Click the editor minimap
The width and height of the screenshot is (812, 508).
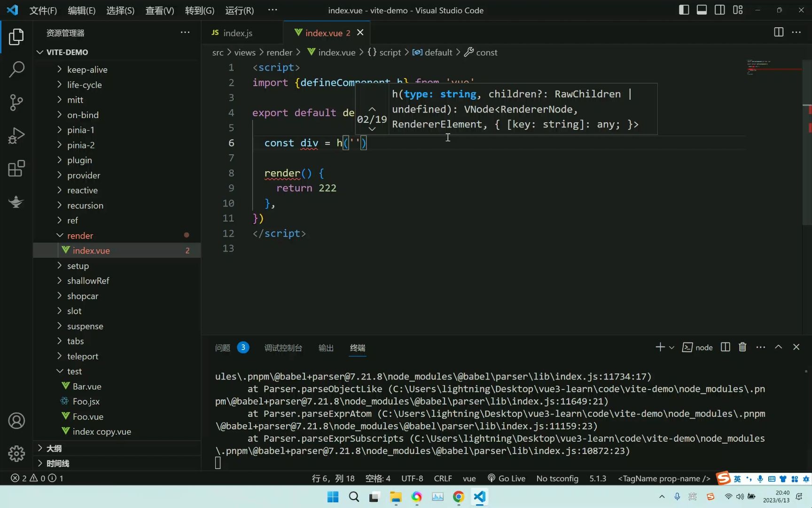[773, 68]
